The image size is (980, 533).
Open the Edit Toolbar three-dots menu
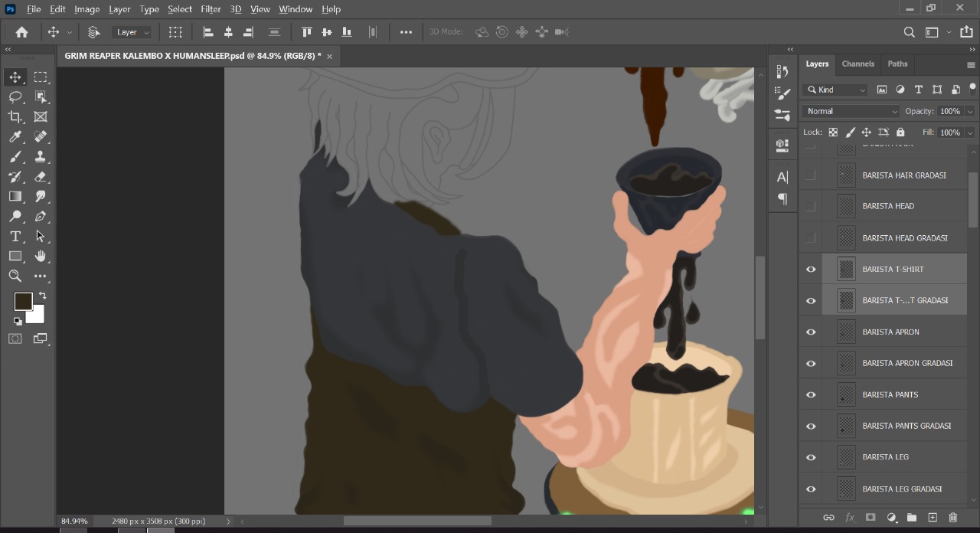coord(41,276)
